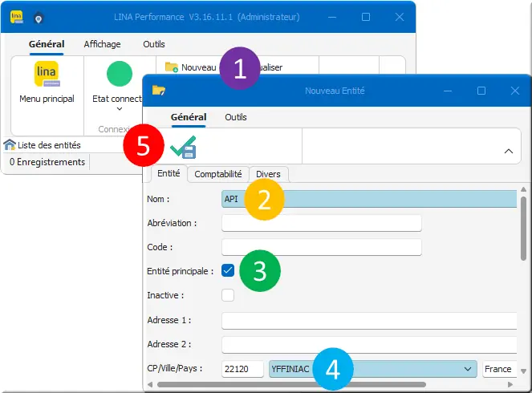Screen dimensions: 532x393
Task: Minimize the LINA Performance window
Action: [332, 17]
